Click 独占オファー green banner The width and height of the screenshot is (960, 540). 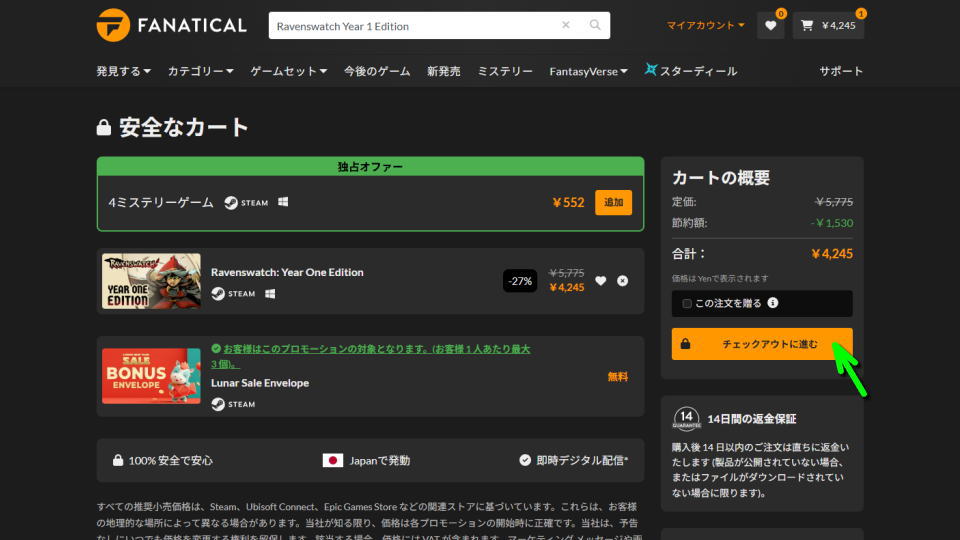pos(370,167)
